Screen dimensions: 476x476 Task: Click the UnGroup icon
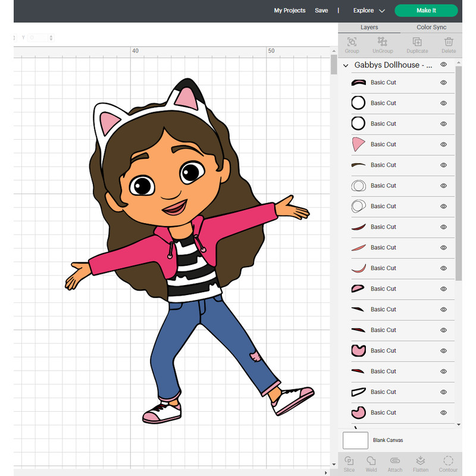pos(383,43)
